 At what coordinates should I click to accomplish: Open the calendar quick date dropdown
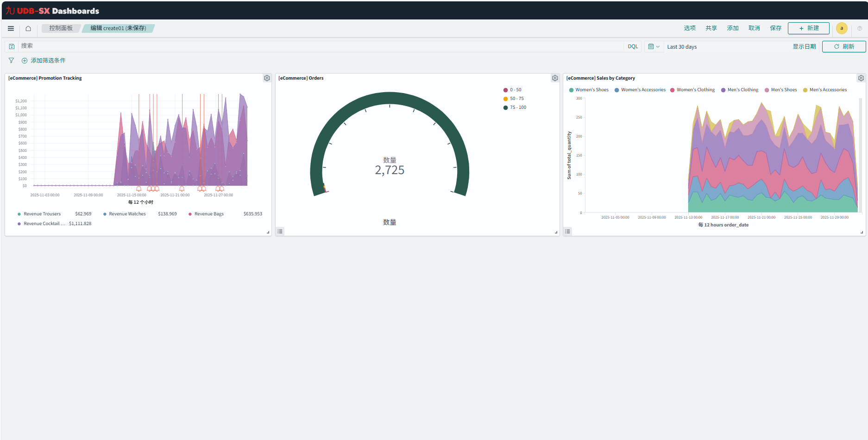654,46
